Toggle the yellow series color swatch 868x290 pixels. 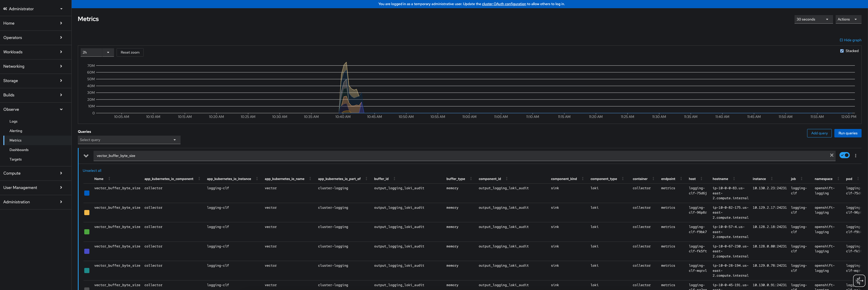87,213
